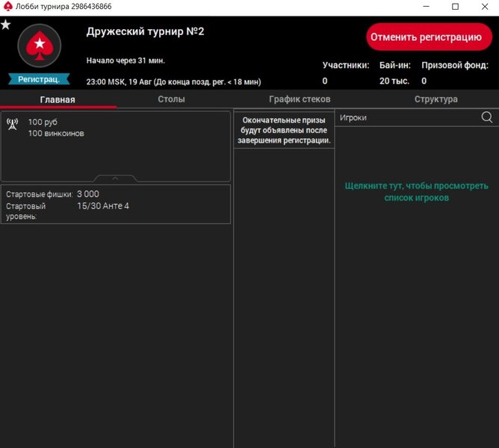
Task: Click the Регистрац. status badge
Action: [x=39, y=78]
